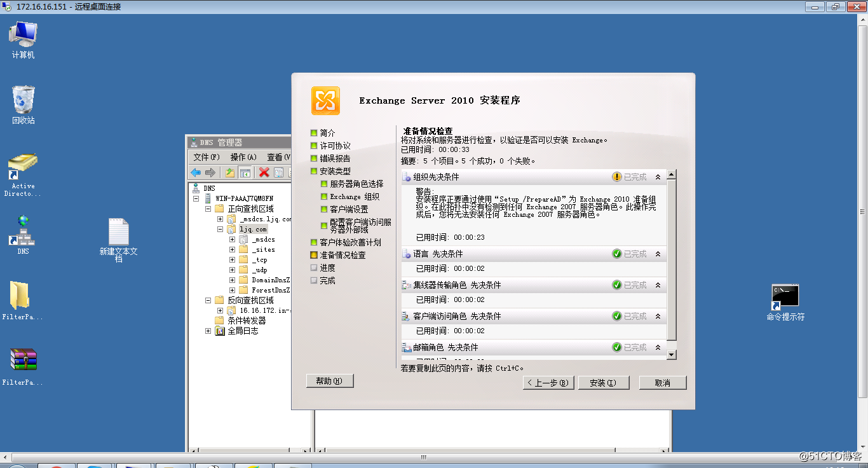Viewport: 868px width, 468px height.
Task: Launch the 命令提示符 shortcut
Action: (785, 302)
